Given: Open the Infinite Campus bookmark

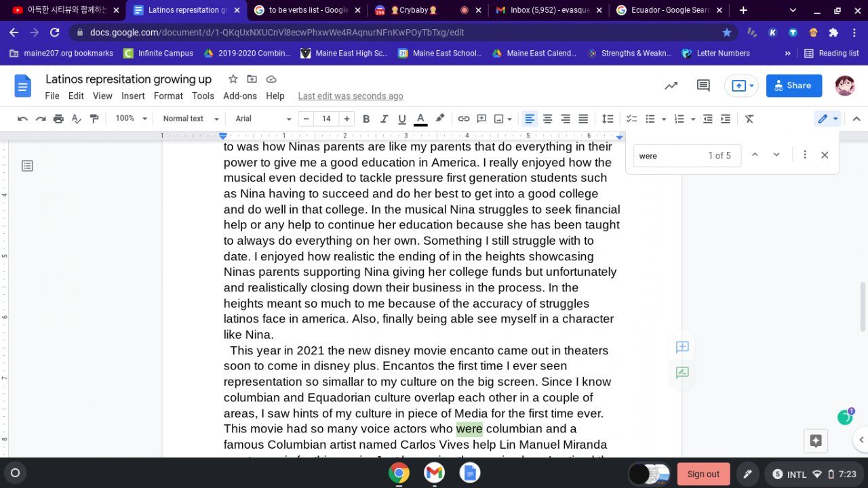Looking at the screenshot, I should 159,53.
